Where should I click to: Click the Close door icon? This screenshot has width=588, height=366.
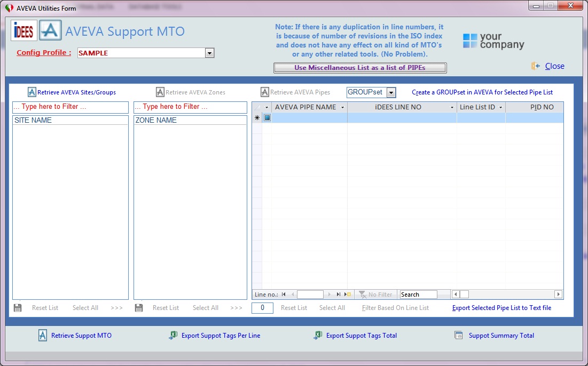coord(536,66)
